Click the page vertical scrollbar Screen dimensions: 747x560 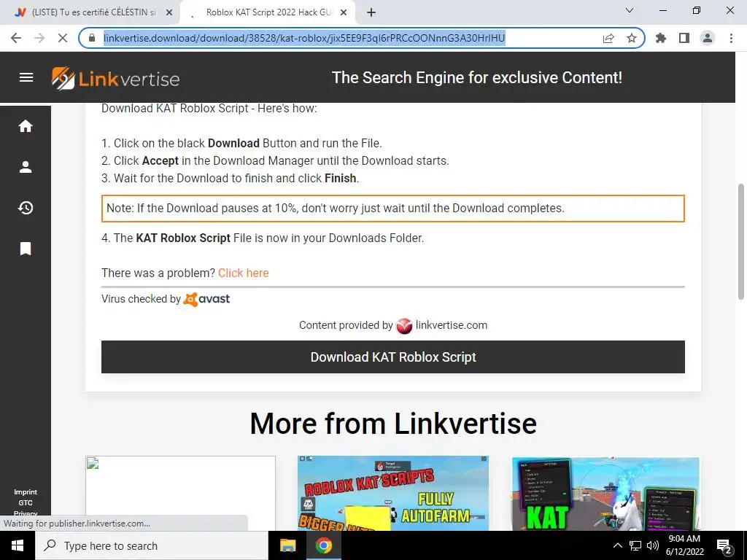741,242
